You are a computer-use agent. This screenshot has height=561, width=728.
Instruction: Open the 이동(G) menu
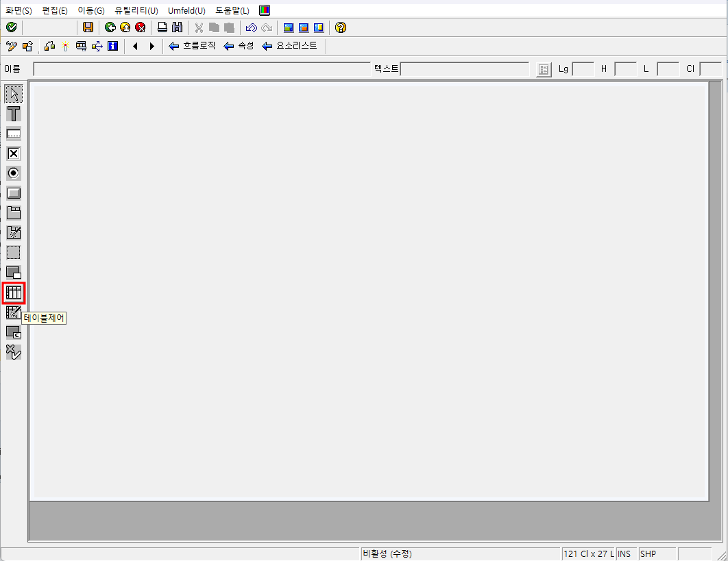[x=91, y=10]
